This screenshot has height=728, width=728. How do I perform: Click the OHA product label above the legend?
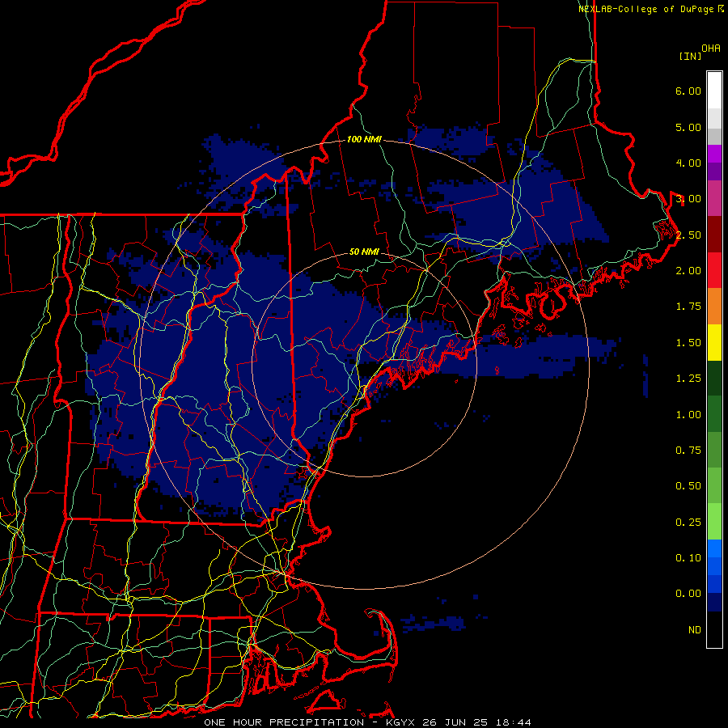coord(711,49)
